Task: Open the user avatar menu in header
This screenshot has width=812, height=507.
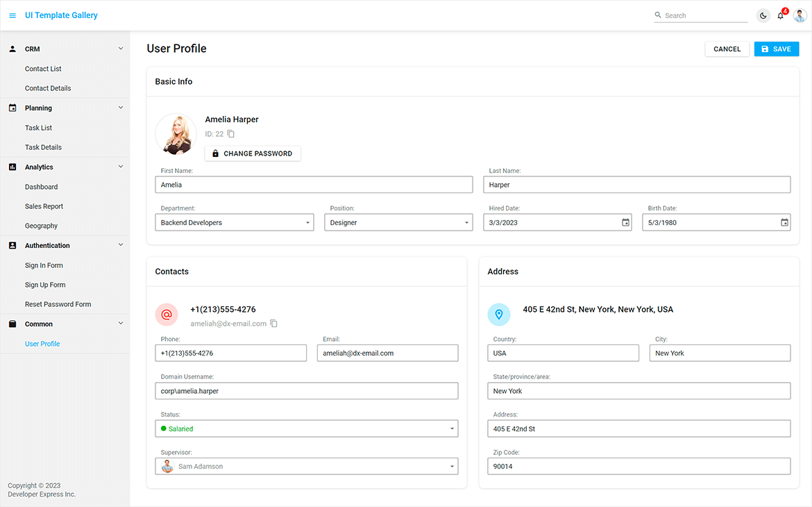Action: click(x=800, y=15)
